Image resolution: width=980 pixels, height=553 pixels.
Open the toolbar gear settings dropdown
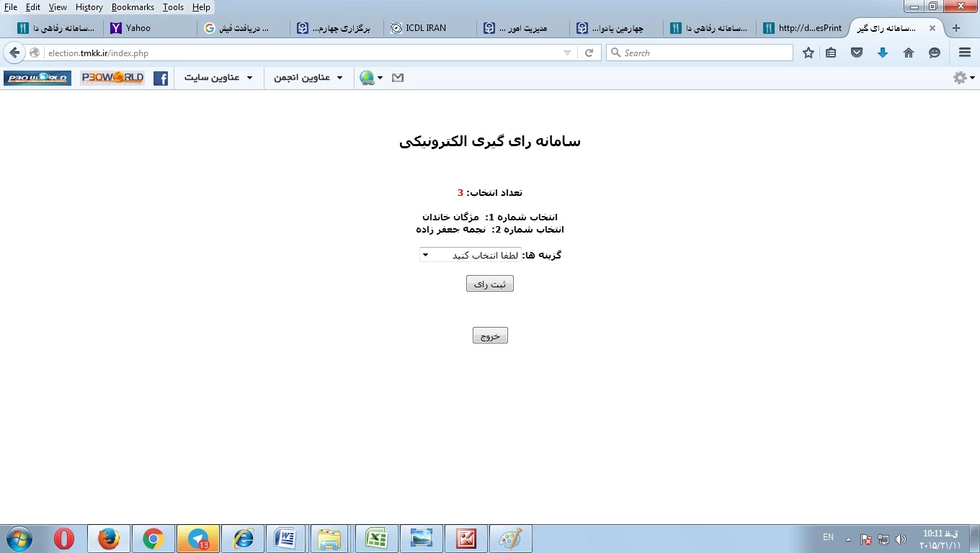point(963,78)
